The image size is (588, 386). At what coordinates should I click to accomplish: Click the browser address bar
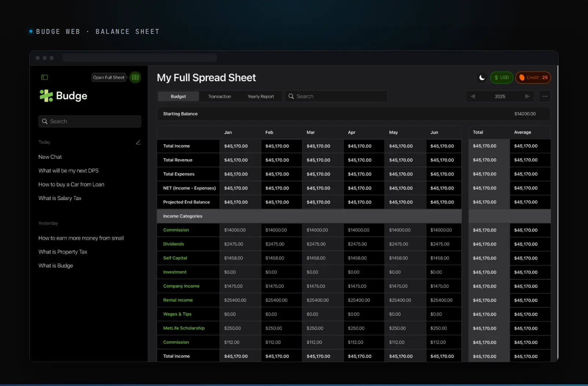140,58
